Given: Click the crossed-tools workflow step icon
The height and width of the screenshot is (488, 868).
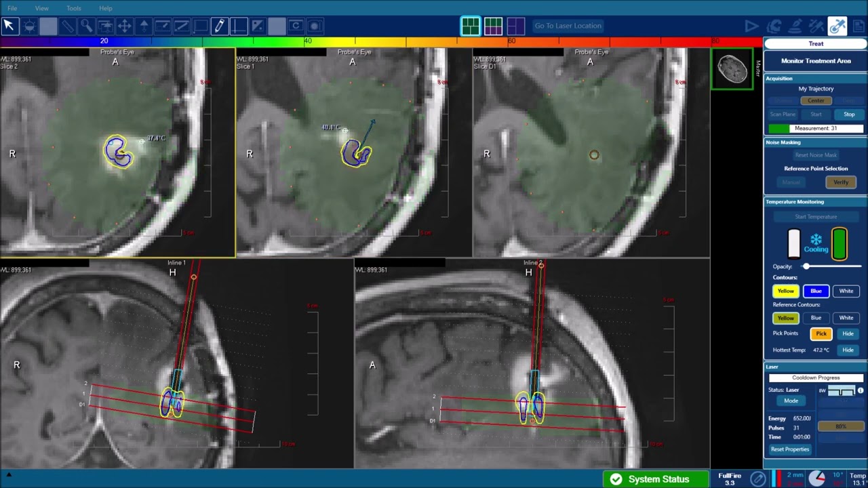Looking at the screenshot, I should 816,26.
